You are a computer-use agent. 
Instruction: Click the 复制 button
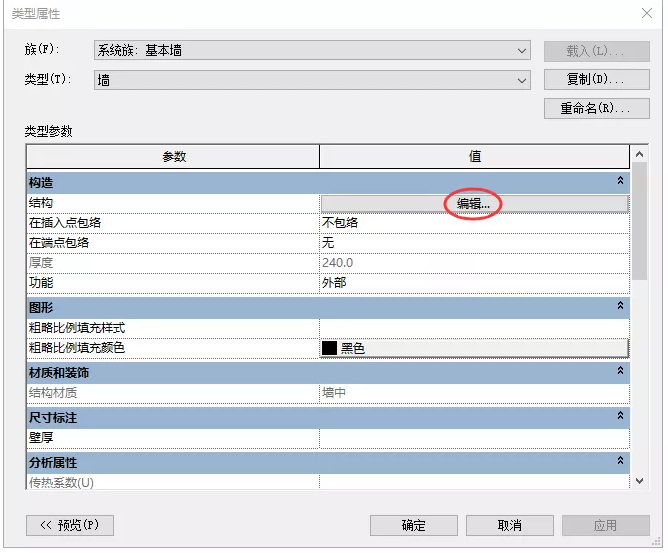point(596,79)
